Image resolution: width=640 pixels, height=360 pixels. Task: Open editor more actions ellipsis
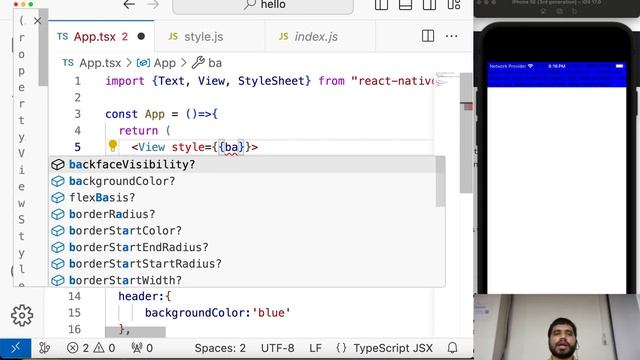pyautogui.click(x=451, y=36)
